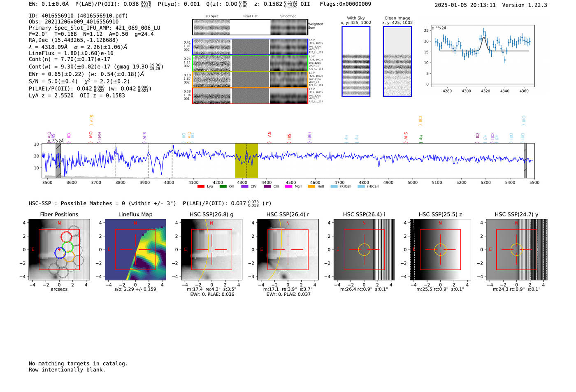Click the light purple CIV legend swatch
Screen dimensions: 576x392
tap(245, 186)
